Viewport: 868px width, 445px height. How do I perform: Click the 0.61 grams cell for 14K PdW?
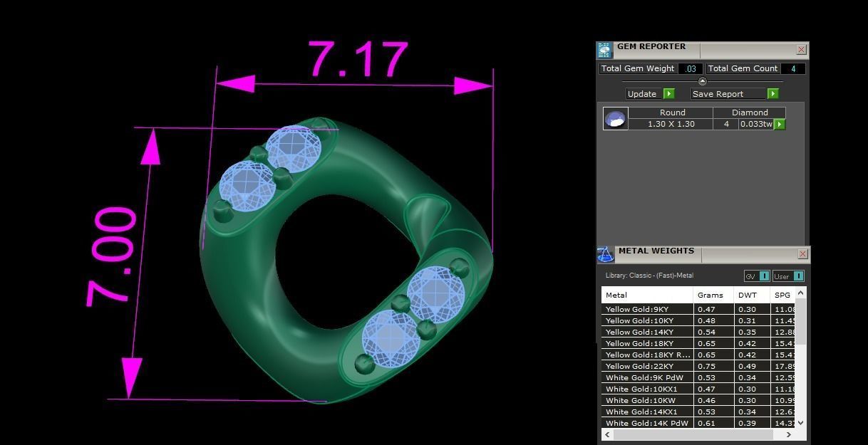[x=713, y=423]
